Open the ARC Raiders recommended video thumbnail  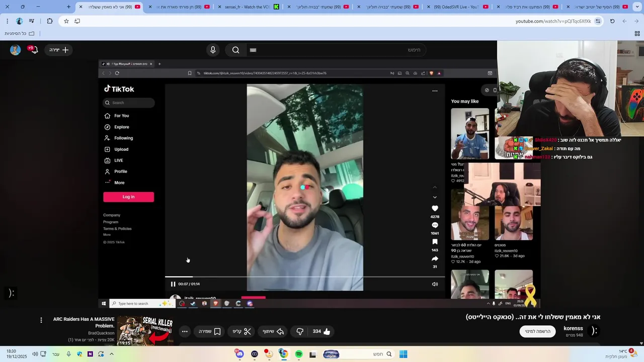coord(145,331)
